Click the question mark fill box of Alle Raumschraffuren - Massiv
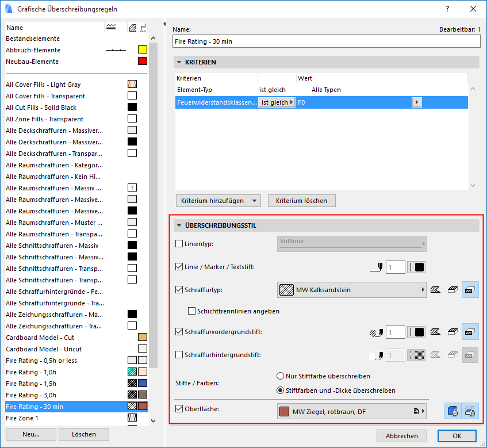Screen dimensions: 487x448 click(x=132, y=187)
